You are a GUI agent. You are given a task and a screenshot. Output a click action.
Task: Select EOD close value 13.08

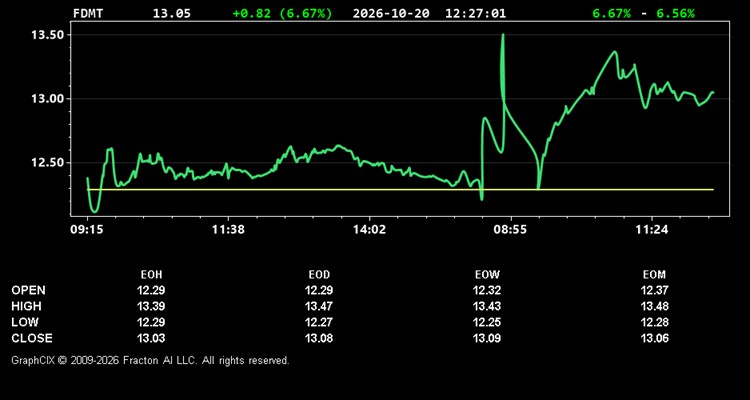[x=319, y=338]
